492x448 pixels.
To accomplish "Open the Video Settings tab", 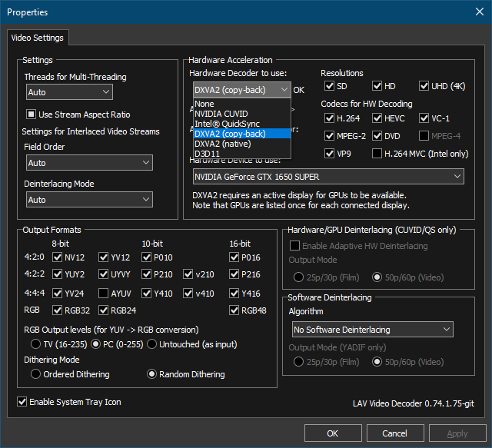I will pyautogui.click(x=38, y=38).
